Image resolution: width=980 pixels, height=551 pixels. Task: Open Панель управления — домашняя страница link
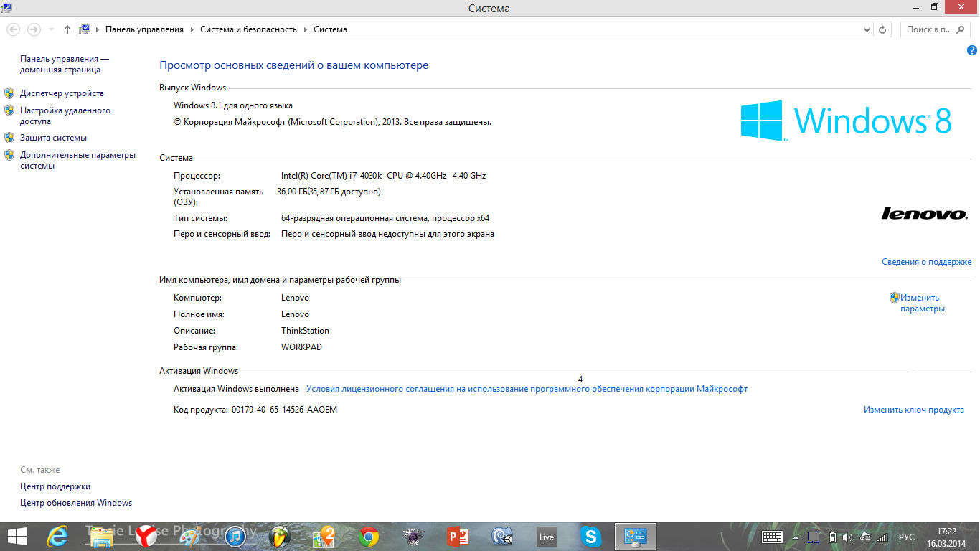coord(65,65)
